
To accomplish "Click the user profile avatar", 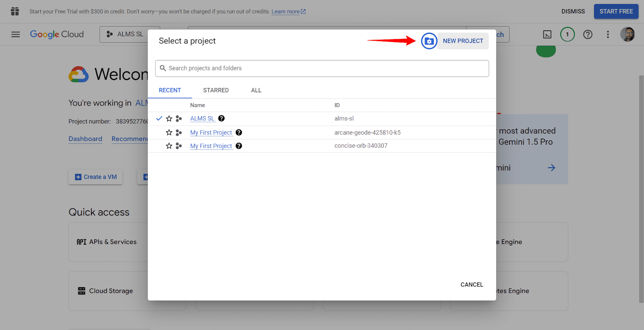I will coord(627,35).
